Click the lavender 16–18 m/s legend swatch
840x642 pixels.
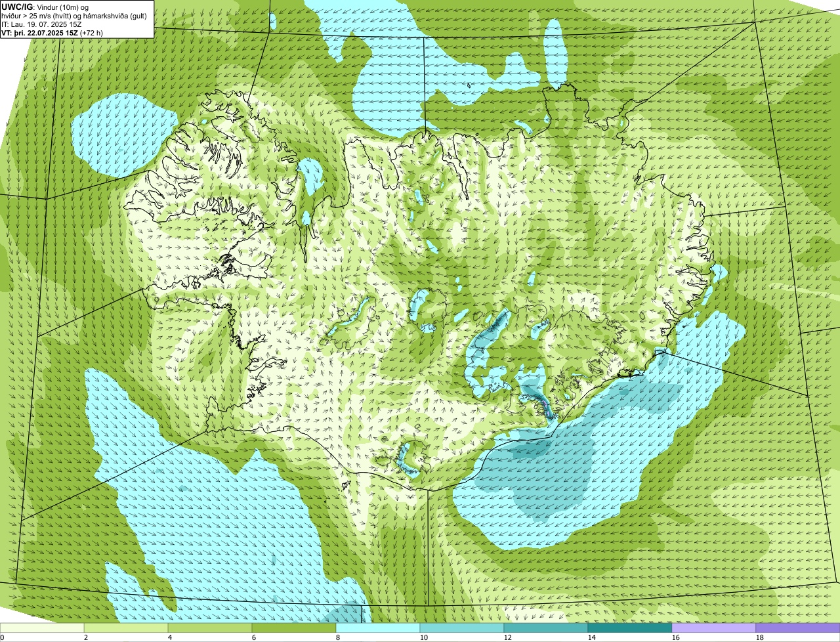[x=714, y=628]
